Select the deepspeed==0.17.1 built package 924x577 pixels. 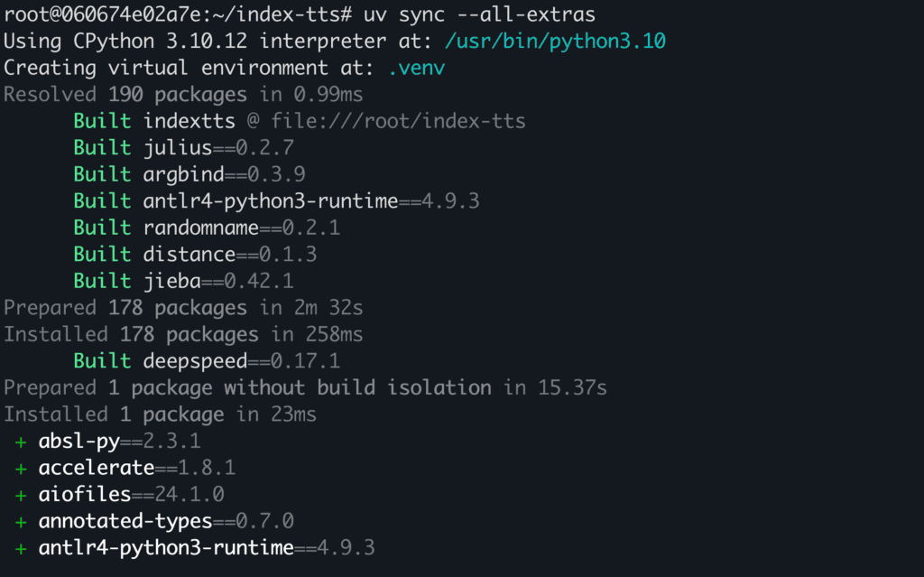pyautogui.click(x=241, y=361)
